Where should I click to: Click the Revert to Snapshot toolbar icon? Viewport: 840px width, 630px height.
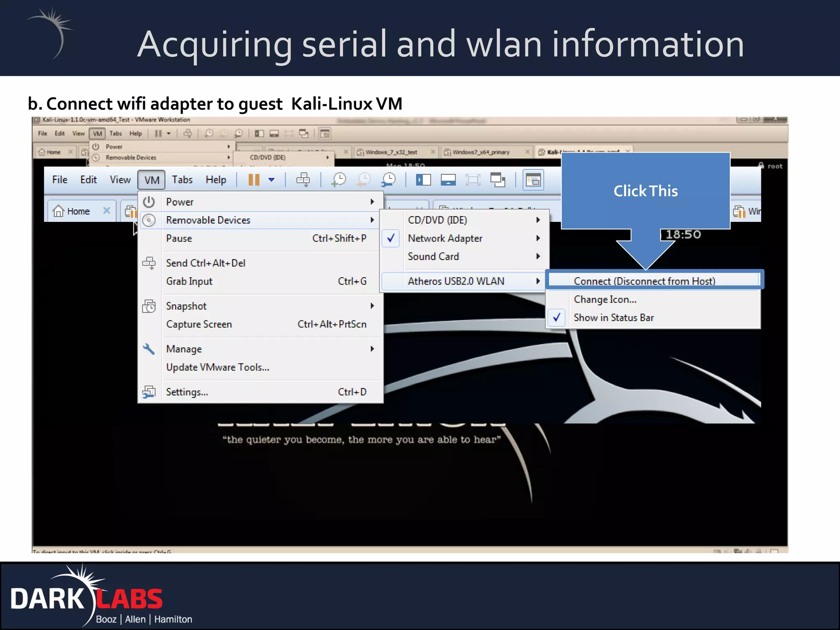[363, 180]
